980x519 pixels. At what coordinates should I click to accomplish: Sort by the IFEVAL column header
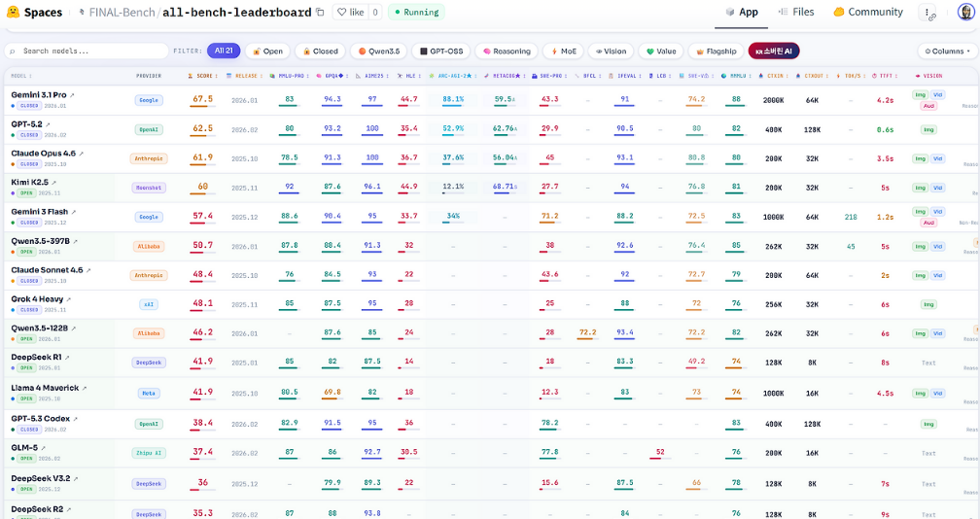(624, 76)
